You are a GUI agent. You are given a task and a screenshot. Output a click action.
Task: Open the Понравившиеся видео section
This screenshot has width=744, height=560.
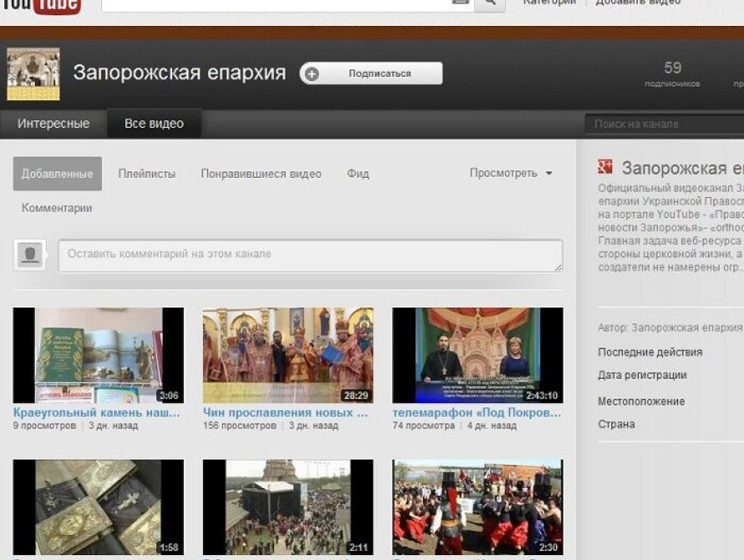point(260,173)
